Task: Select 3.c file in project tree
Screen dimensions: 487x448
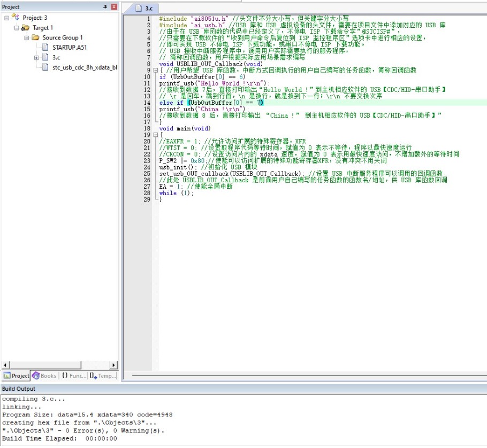Action: coord(56,57)
